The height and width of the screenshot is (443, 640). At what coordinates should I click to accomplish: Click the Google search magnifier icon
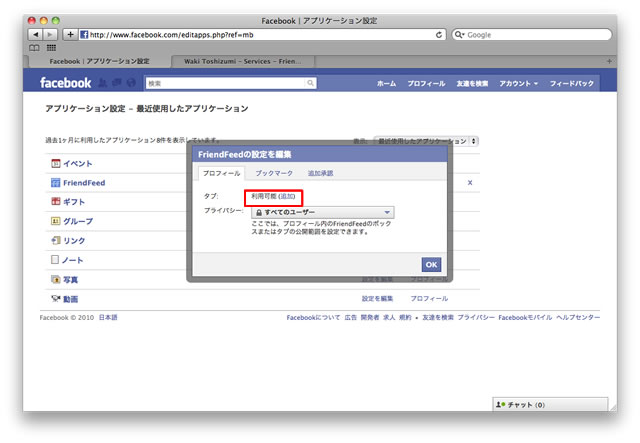459,35
